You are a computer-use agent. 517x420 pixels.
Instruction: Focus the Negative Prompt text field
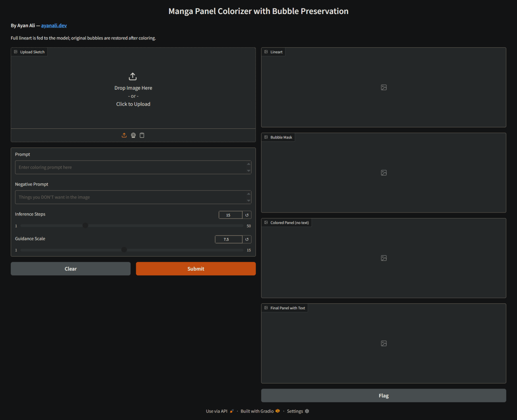[x=133, y=197]
